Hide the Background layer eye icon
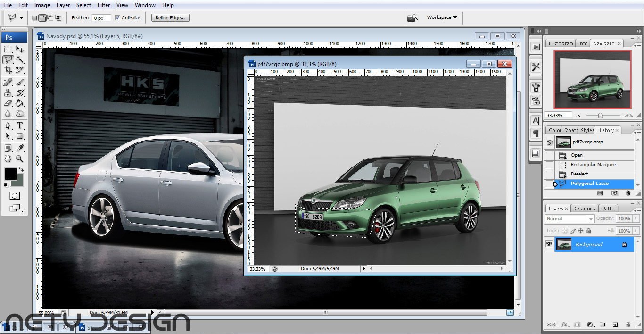 click(x=549, y=244)
